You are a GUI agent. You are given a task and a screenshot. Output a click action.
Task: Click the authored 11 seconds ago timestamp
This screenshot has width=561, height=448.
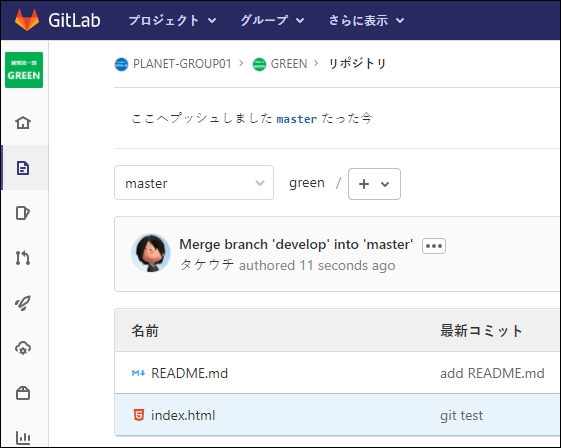click(x=317, y=266)
